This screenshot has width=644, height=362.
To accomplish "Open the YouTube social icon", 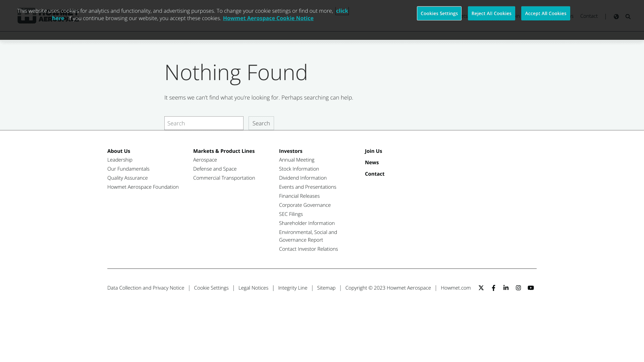I will [531, 288].
